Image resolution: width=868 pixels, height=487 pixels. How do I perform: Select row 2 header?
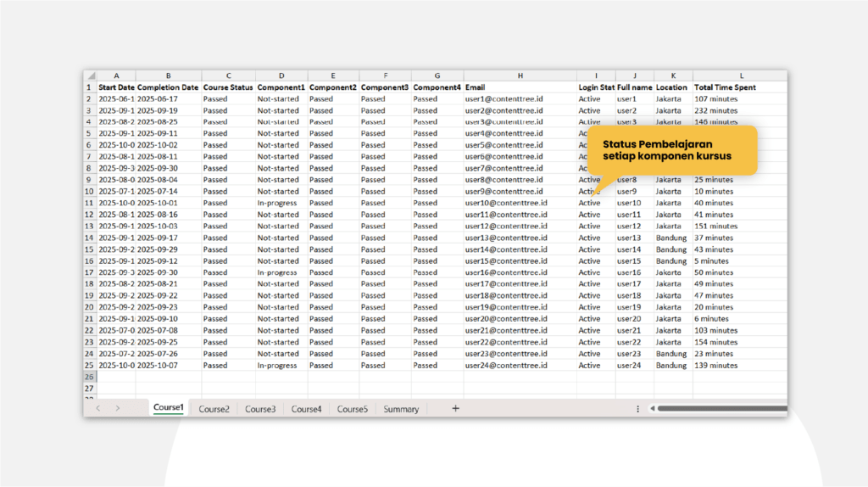pyautogui.click(x=89, y=98)
